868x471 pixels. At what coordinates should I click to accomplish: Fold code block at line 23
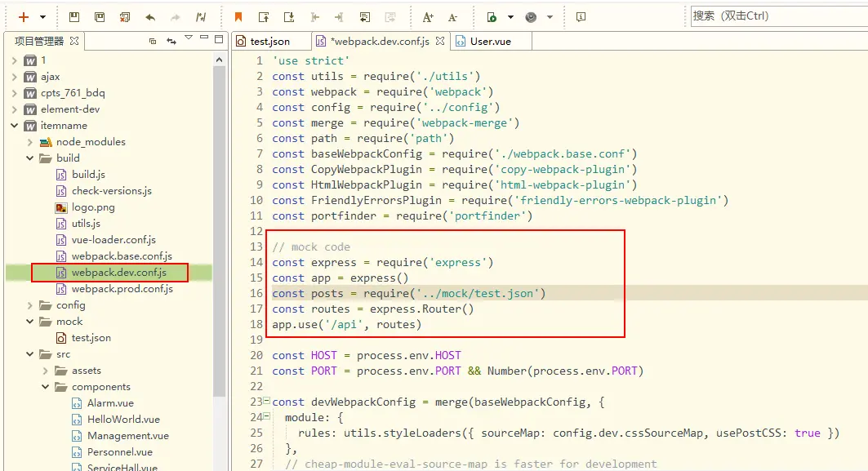point(267,401)
